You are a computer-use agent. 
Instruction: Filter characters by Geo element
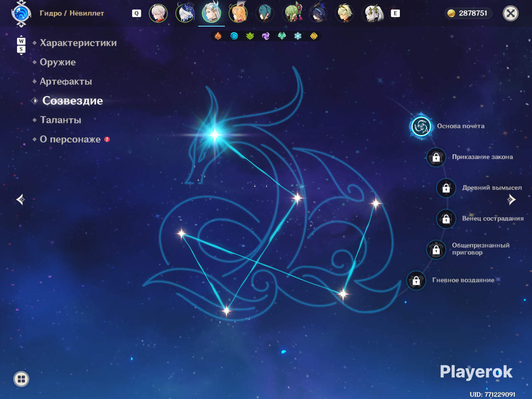pyautogui.click(x=314, y=36)
